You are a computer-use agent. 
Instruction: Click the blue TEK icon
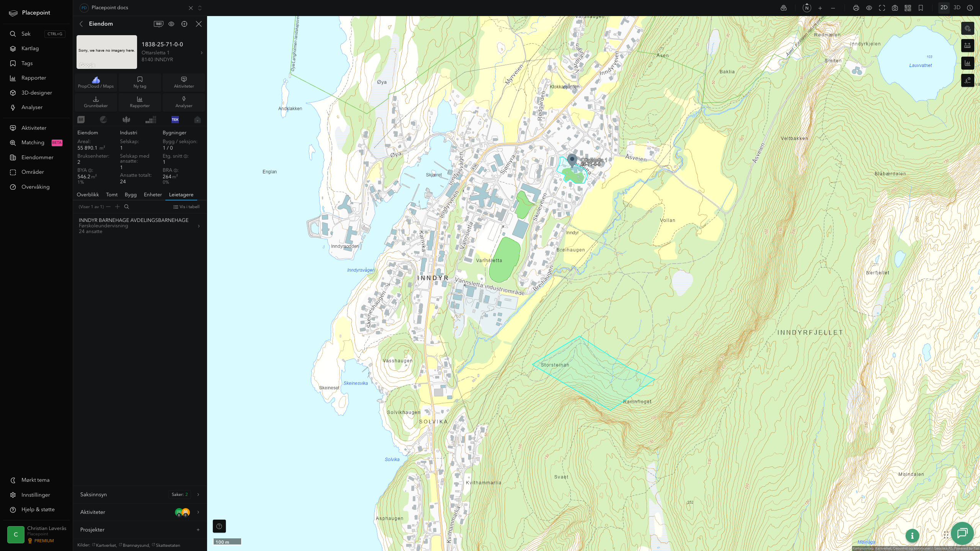(175, 120)
